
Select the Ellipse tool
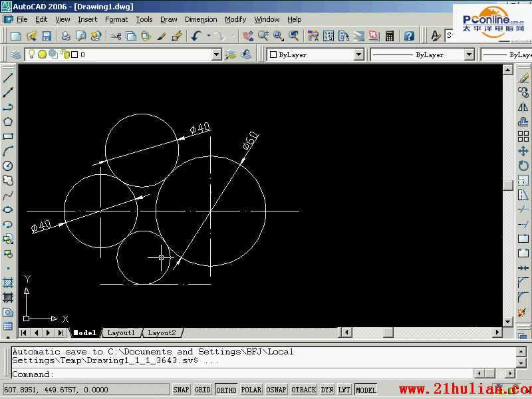point(8,209)
